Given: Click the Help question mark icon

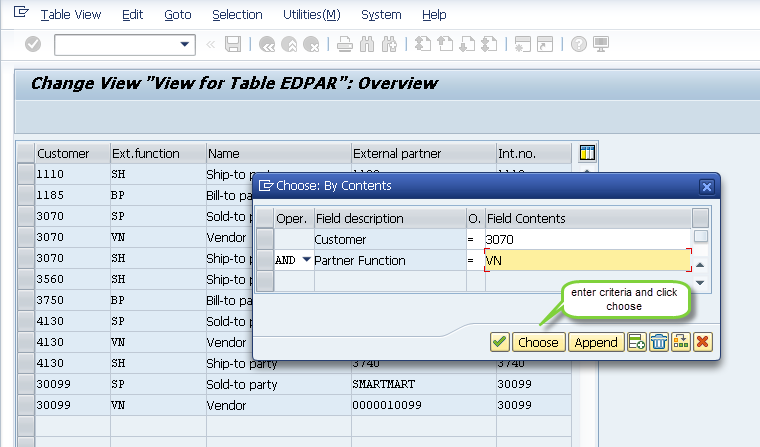Looking at the screenshot, I should click(x=578, y=44).
